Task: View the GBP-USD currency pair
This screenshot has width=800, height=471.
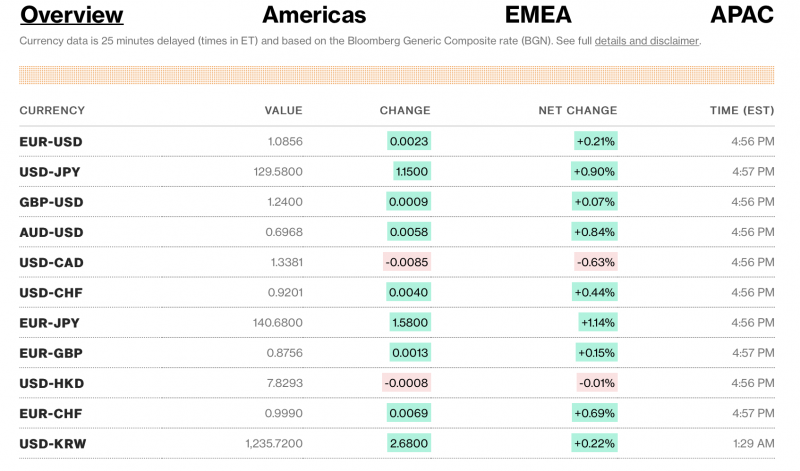Action: 51,202
